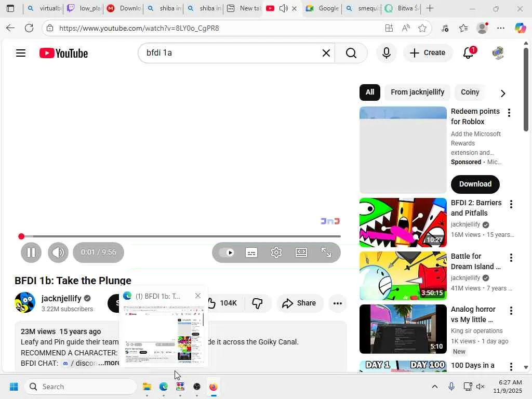The height and width of the screenshot is (399, 532).
Task: Open Battle for Dream Island 3:50:15 thumbnail
Action: [x=403, y=276]
